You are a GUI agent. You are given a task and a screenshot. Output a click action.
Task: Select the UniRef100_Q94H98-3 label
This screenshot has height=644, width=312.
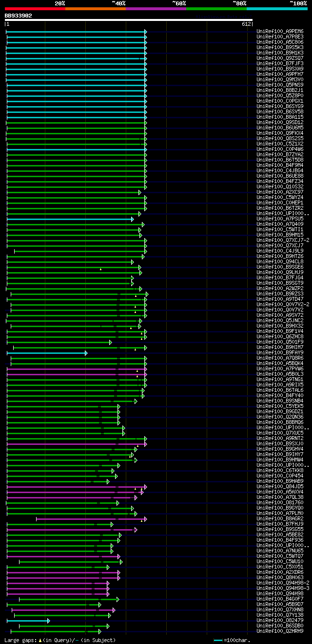pyautogui.click(x=283, y=588)
